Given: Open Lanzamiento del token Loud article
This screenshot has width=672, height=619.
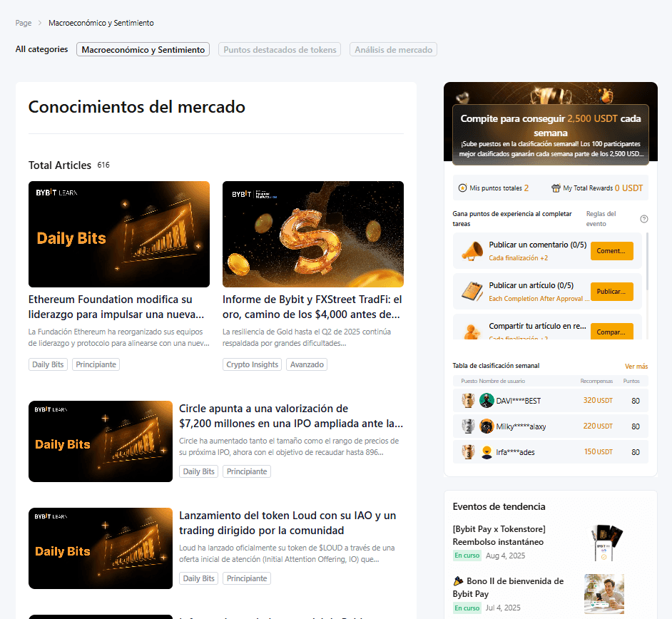Looking at the screenshot, I should pyautogui.click(x=287, y=523).
